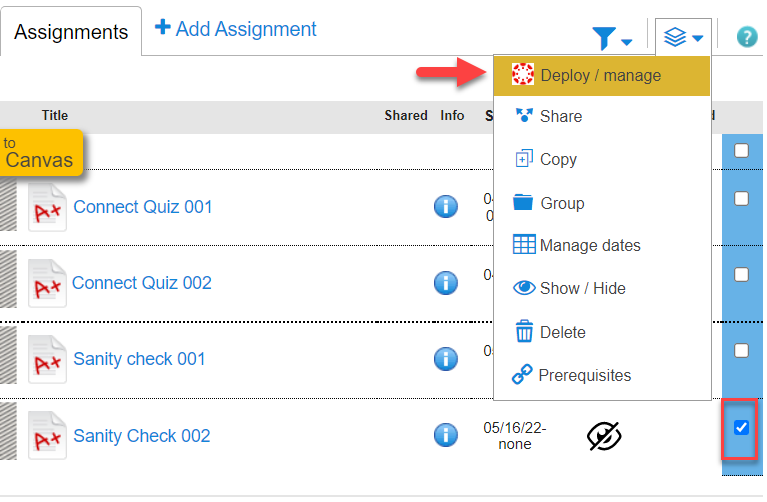Check the Sanity check 001 checkbox
This screenshot has width=767, height=502.
[741, 350]
